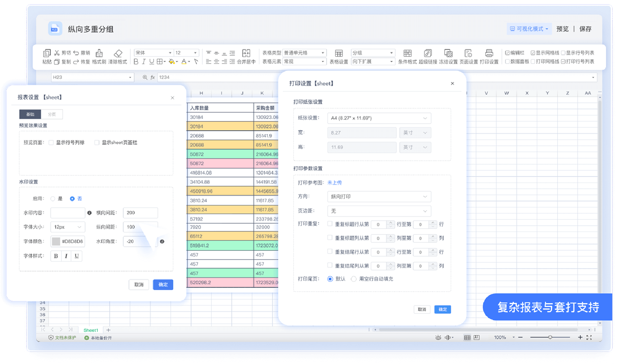
Task: Open the 方向 纵向打印 dropdown
Action: coord(379,197)
